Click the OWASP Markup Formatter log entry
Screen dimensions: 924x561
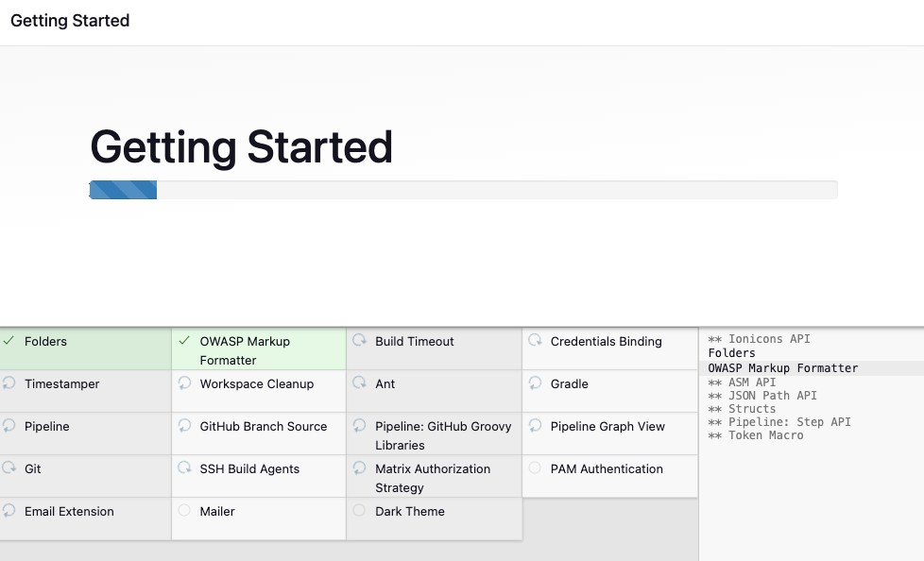click(x=782, y=367)
